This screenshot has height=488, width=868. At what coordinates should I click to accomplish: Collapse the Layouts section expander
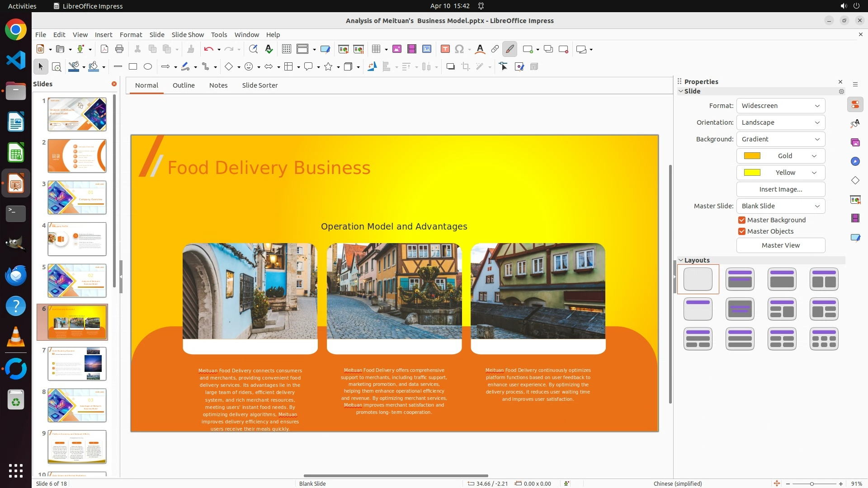pyautogui.click(x=681, y=260)
